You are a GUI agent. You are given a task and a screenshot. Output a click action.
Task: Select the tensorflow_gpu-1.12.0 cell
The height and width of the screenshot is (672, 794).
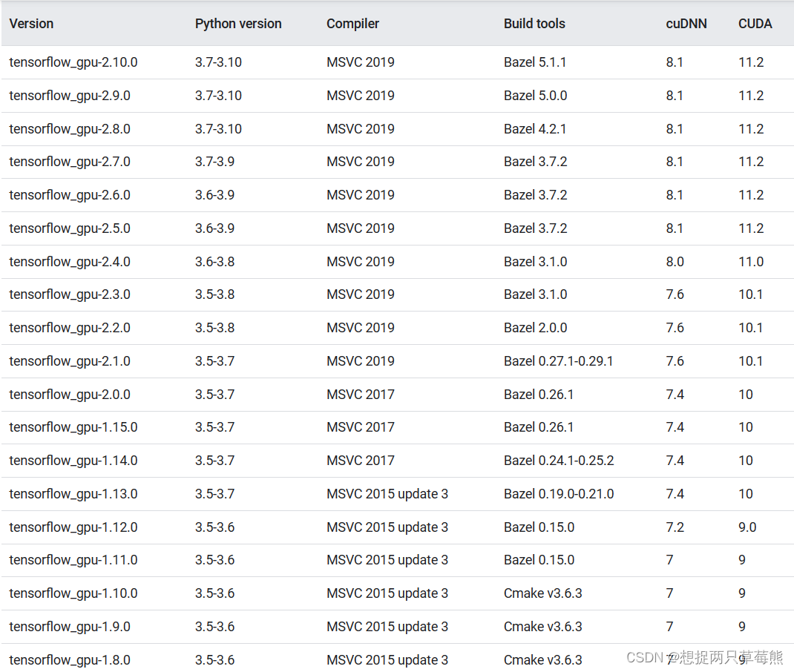(73, 528)
